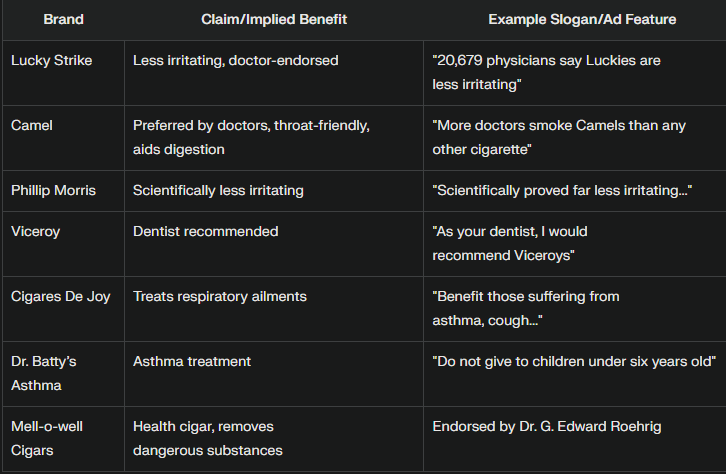Select the Viceroy brand cell
The image size is (726, 474).
click(x=63, y=244)
